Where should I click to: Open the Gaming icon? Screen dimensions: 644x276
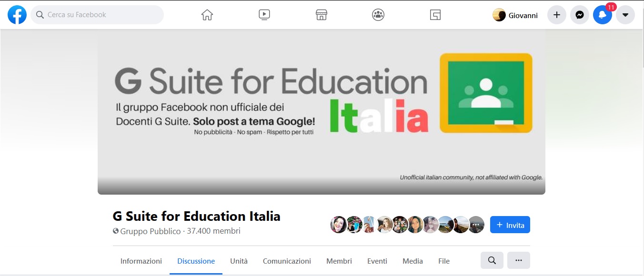coord(434,14)
